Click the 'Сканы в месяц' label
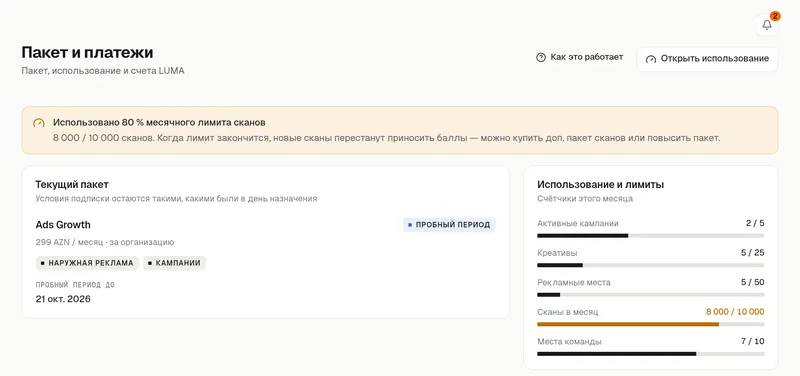 [568, 312]
